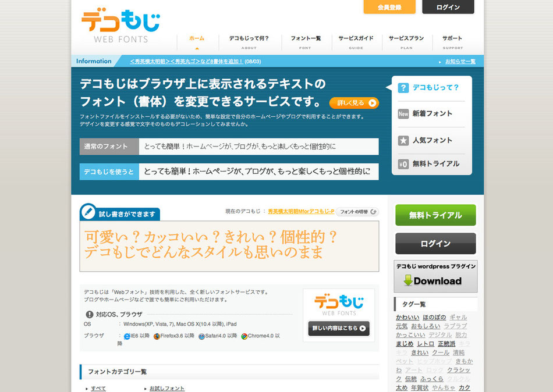Click the 試し書きができます tab header
The image size is (553, 392).
[120, 212]
